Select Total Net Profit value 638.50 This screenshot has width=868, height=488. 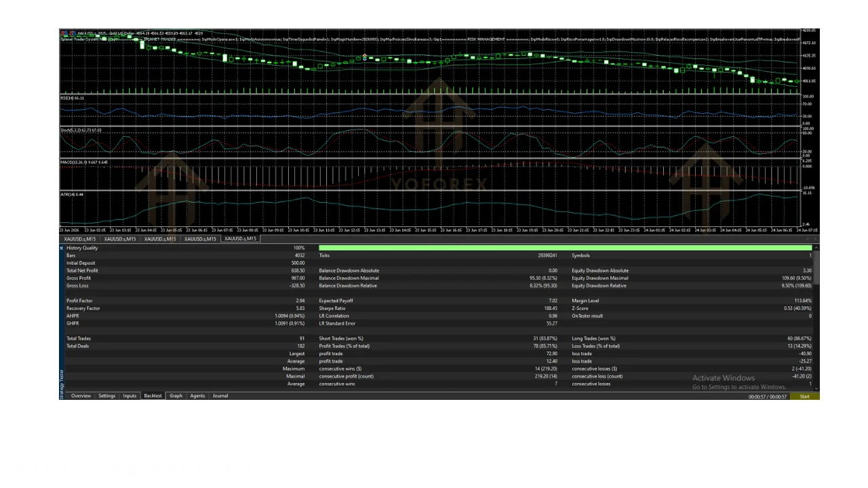point(298,270)
